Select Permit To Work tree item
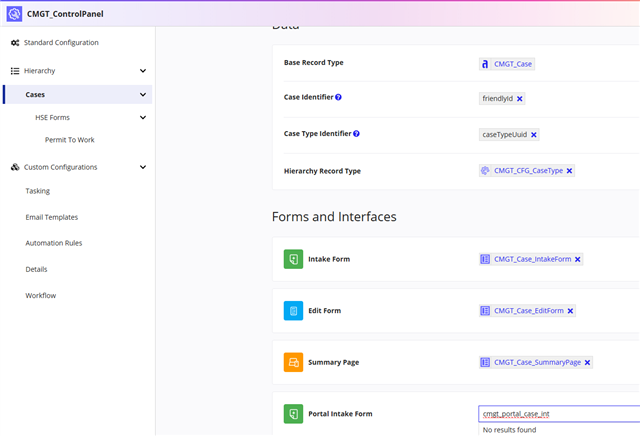Viewport: 640px width, 436px height. pos(69,140)
